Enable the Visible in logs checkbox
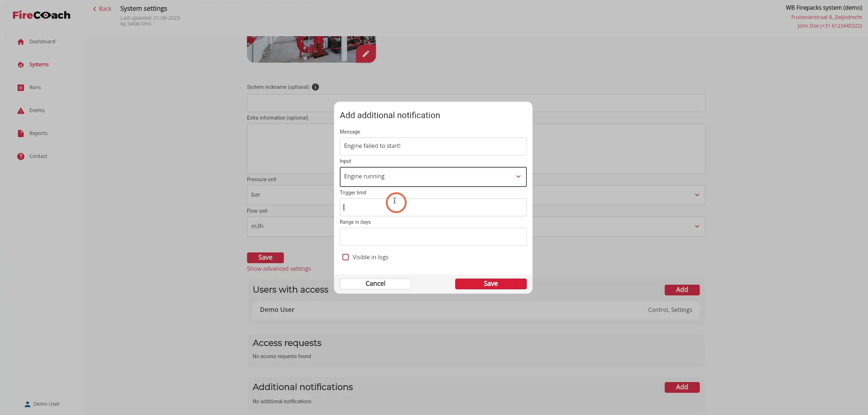868x415 pixels. tap(345, 257)
